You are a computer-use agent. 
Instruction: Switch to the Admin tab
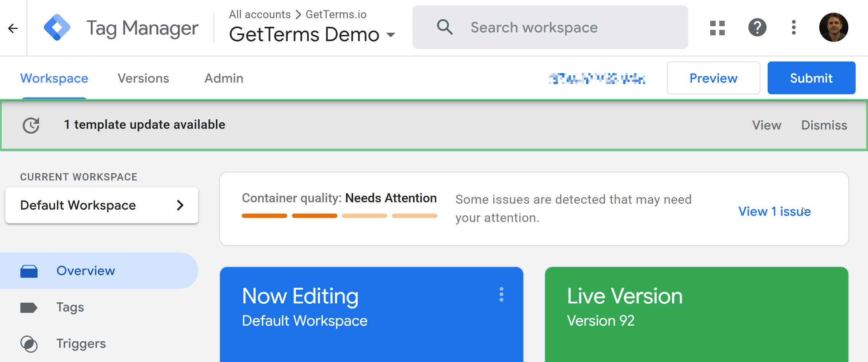tap(224, 78)
